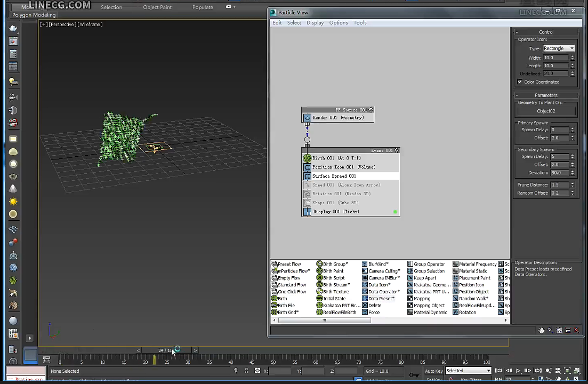The height and width of the screenshot is (384, 588).
Task: Collapse the Parameters rollout
Action: [x=517, y=95]
